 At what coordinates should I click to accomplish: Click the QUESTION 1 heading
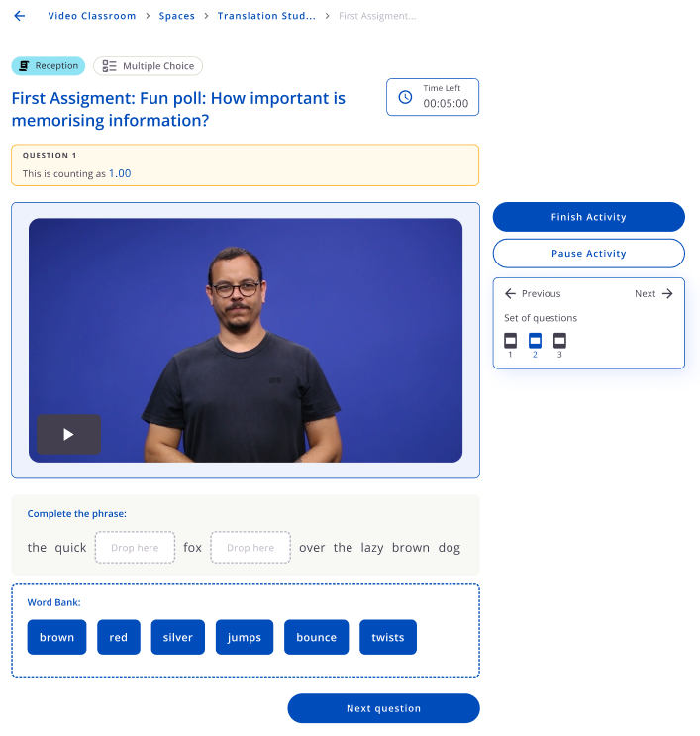click(50, 156)
